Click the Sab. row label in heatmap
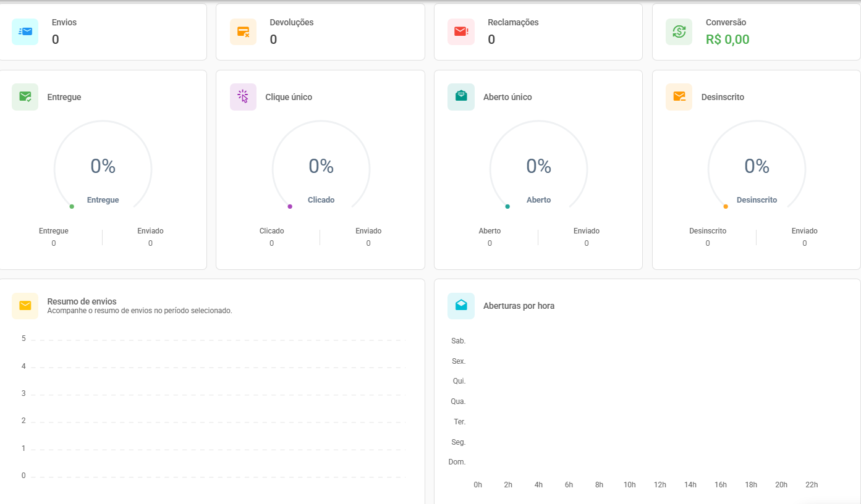The width and height of the screenshot is (861, 504). 458,341
